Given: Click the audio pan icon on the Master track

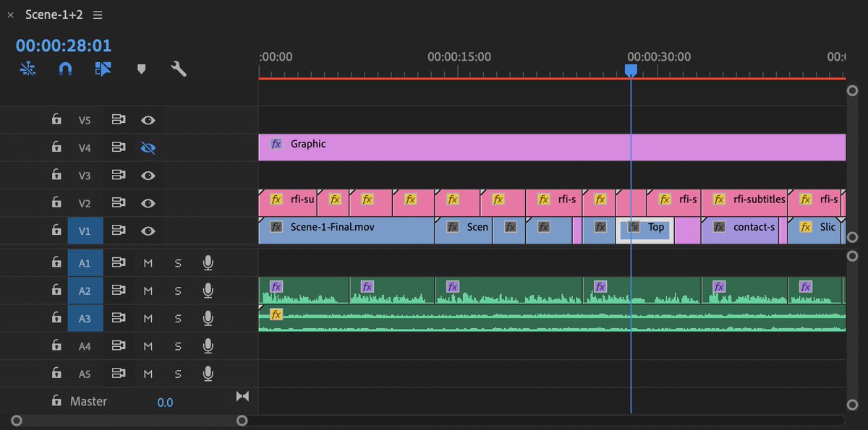Looking at the screenshot, I should [x=242, y=396].
